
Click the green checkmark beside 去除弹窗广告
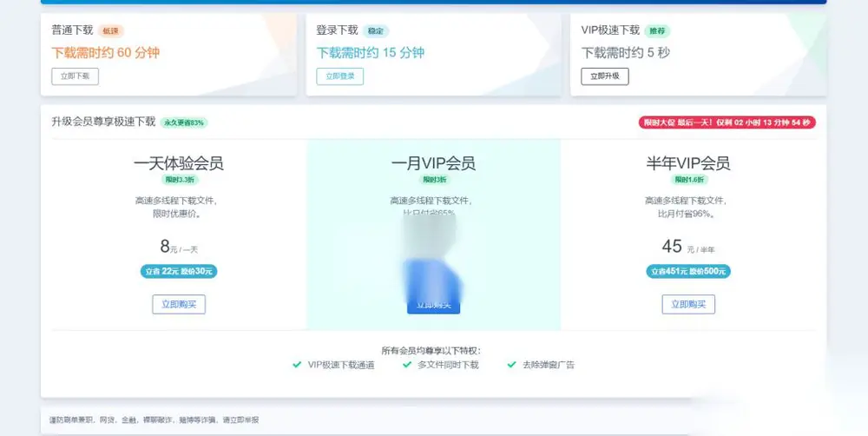pos(511,365)
